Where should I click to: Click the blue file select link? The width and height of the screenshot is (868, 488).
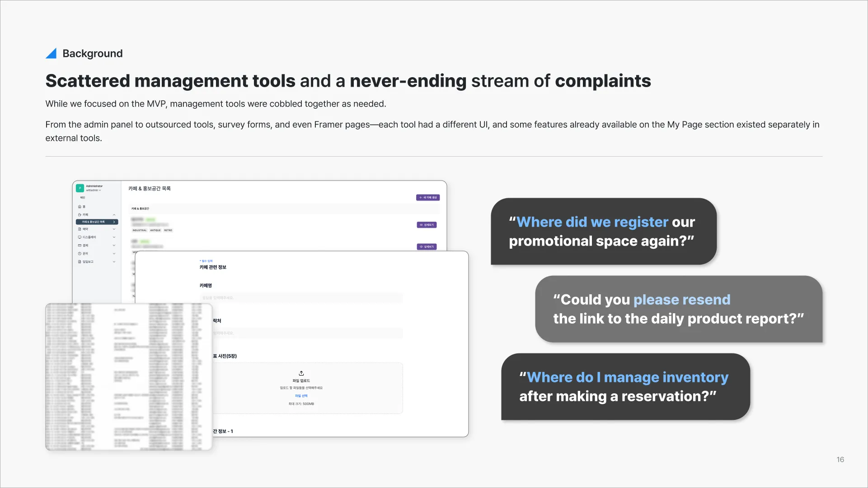[x=301, y=396]
